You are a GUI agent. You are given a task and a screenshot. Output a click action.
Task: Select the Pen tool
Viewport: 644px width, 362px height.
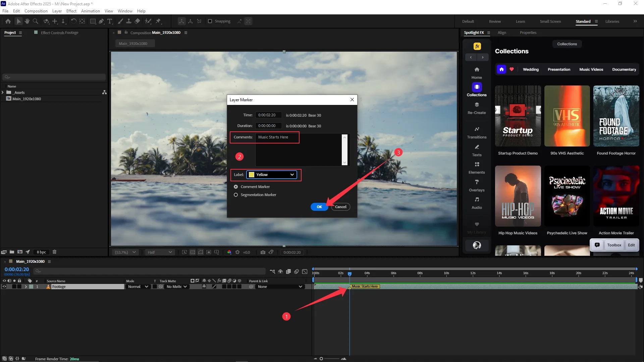pyautogui.click(x=101, y=21)
